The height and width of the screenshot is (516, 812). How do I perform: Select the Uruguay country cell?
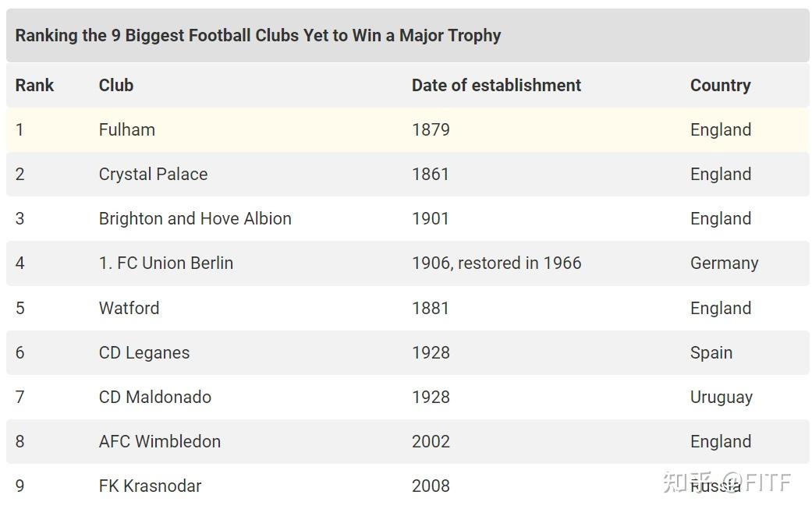pyautogui.click(x=722, y=397)
